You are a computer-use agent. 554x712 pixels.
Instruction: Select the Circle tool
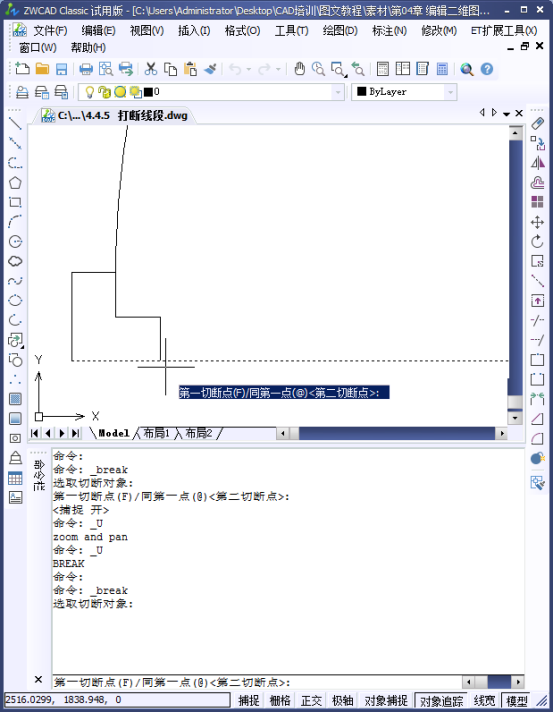tap(15, 241)
